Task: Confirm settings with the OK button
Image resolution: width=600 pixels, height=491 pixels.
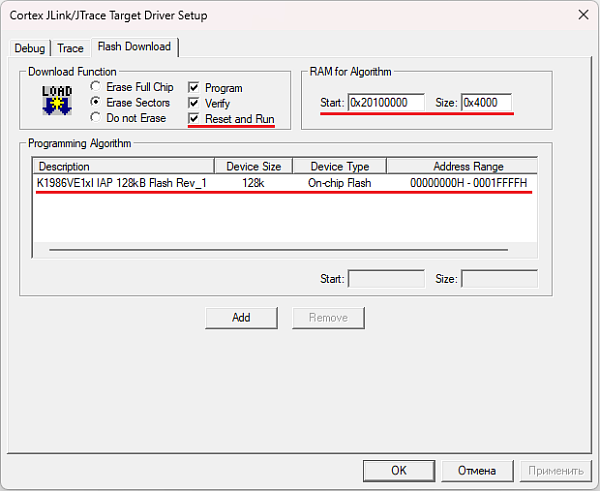Action: point(398,470)
